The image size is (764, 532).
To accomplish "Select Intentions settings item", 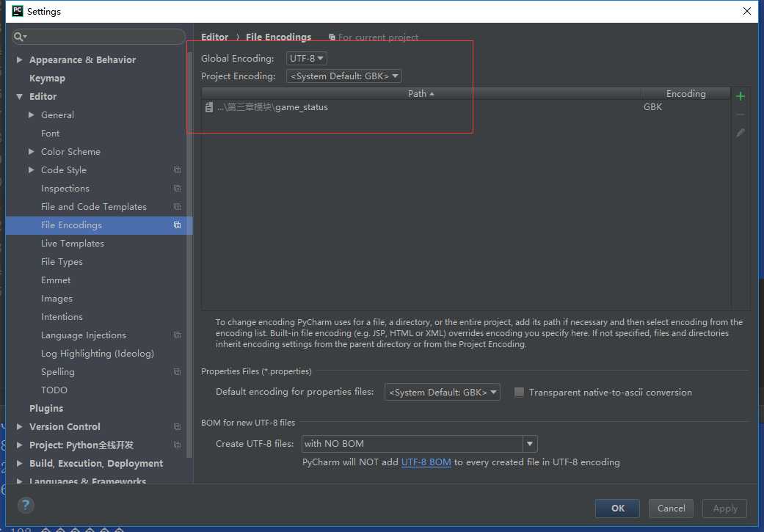I will click(62, 317).
